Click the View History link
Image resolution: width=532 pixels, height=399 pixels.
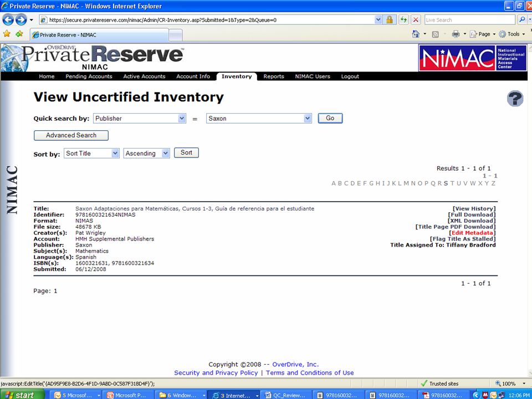(x=474, y=209)
